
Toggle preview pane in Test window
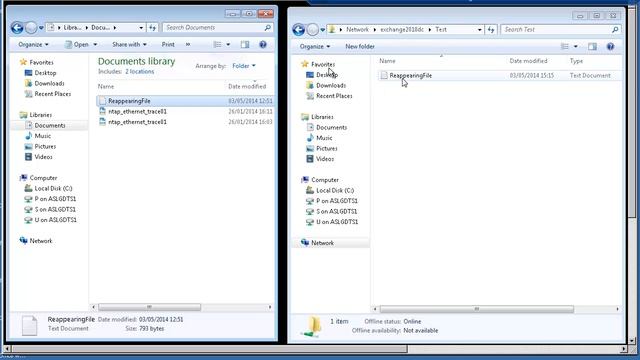(592, 47)
